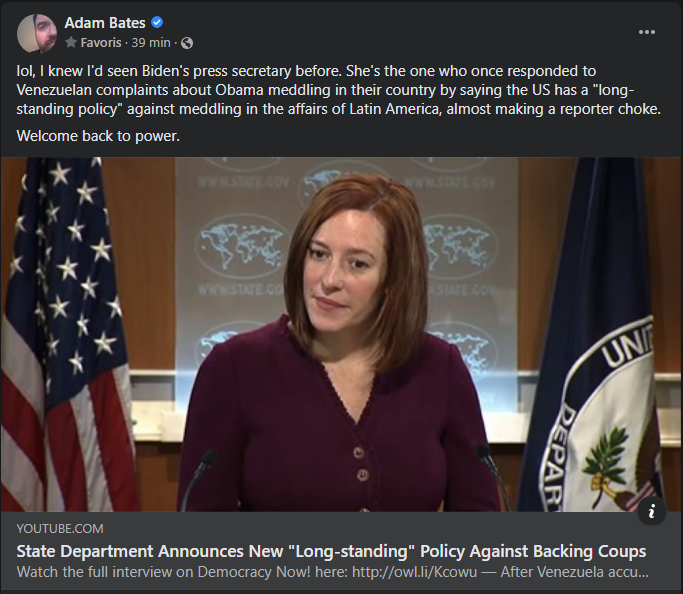Open the "Long-standing" Policy Against Backing Coups title

point(331,551)
